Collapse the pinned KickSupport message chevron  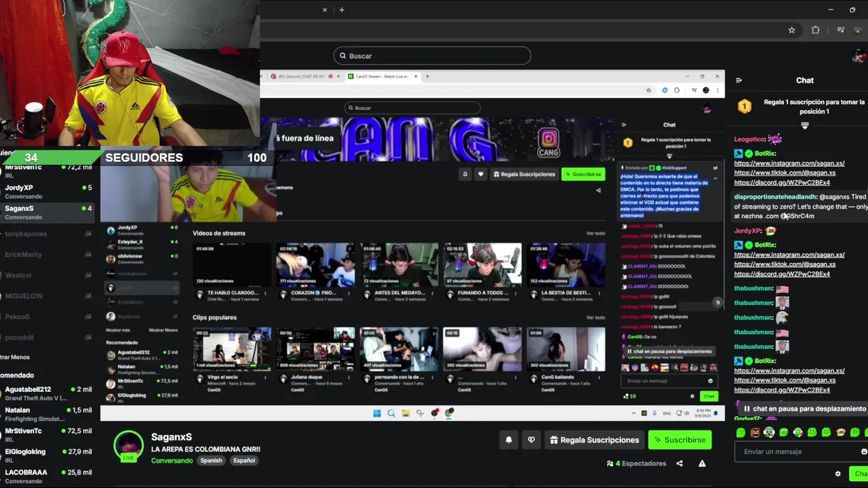pyautogui.click(x=715, y=179)
